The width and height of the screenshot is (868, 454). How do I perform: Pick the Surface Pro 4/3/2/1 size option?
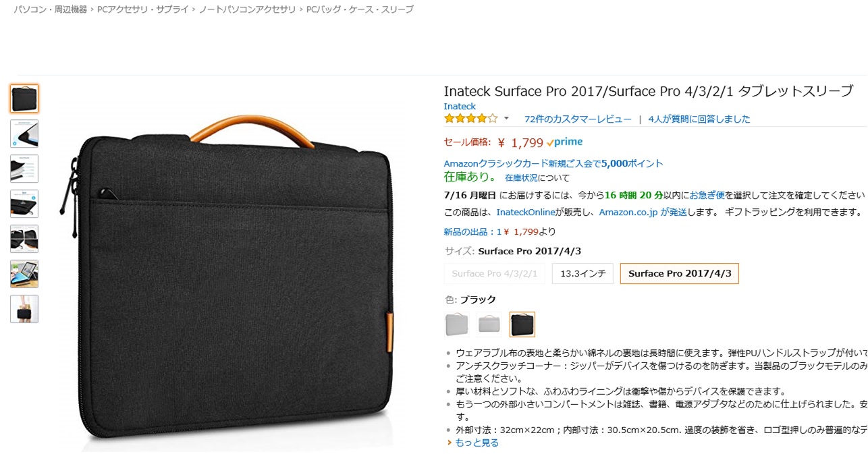tap(494, 274)
